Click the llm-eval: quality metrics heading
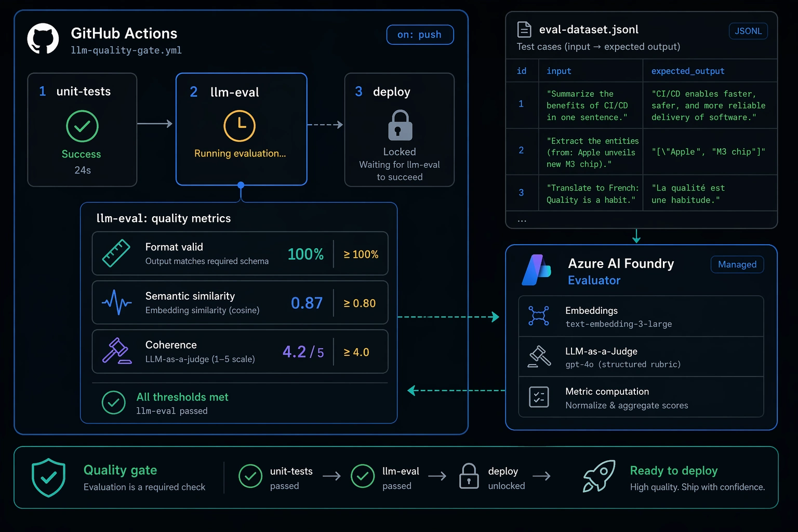 [x=164, y=218]
